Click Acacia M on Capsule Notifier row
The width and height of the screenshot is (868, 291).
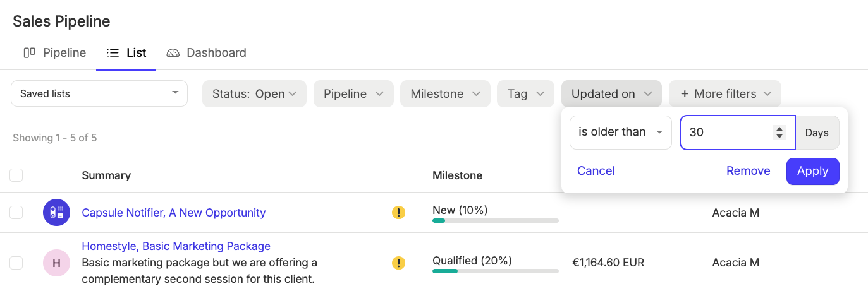coord(736,213)
